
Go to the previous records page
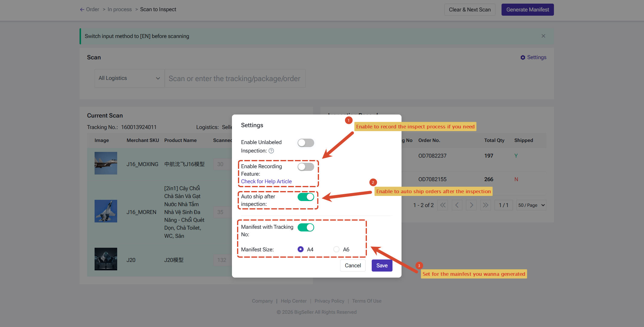pos(457,205)
